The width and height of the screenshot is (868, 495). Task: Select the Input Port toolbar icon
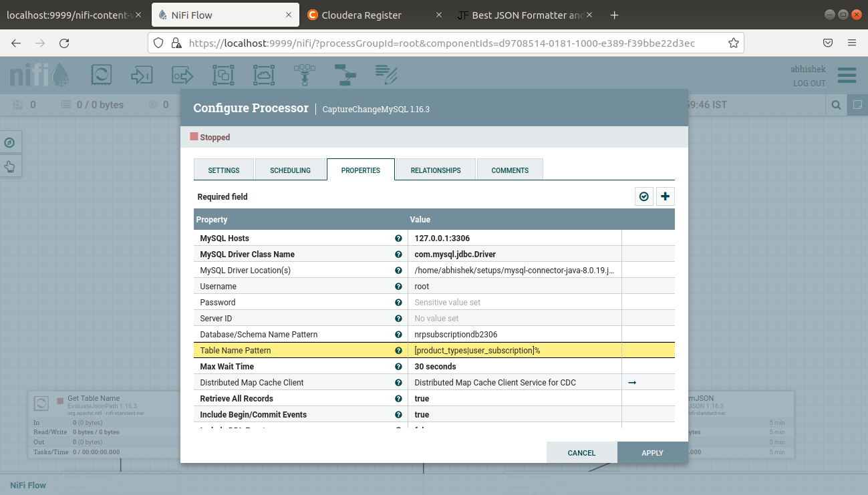[x=142, y=75]
